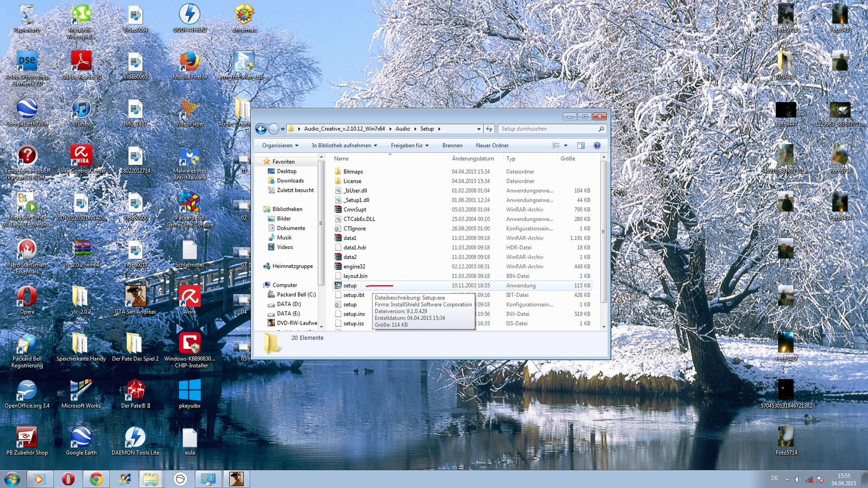
Task: Open the address bar history dropdown arrow
Action: tap(479, 129)
